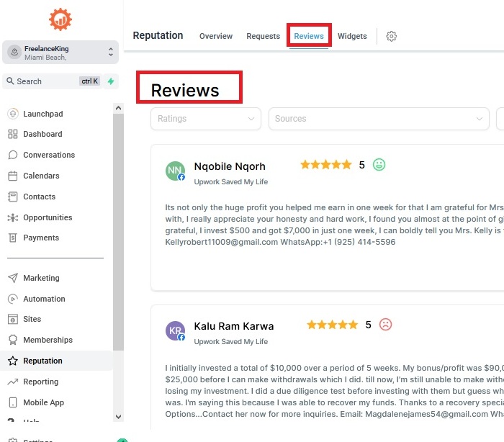The image size is (504, 442).
Task: Go to Conversations
Action: pyautogui.click(x=49, y=155)
